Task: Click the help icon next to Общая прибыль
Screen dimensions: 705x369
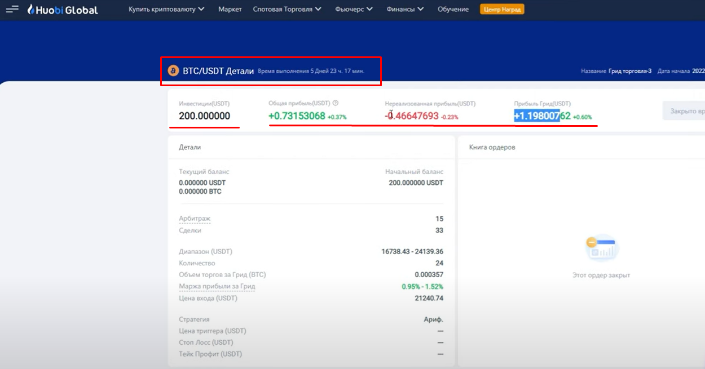Action: (335, 103)
